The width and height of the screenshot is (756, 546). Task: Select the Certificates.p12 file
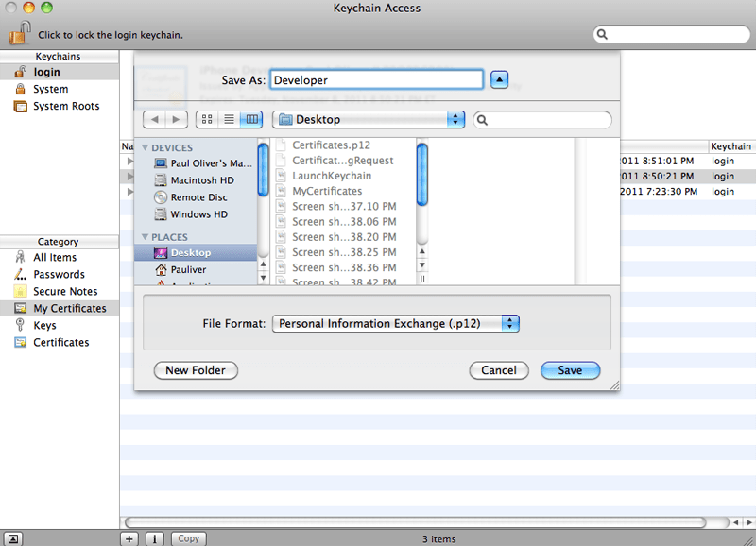(332, 145)
